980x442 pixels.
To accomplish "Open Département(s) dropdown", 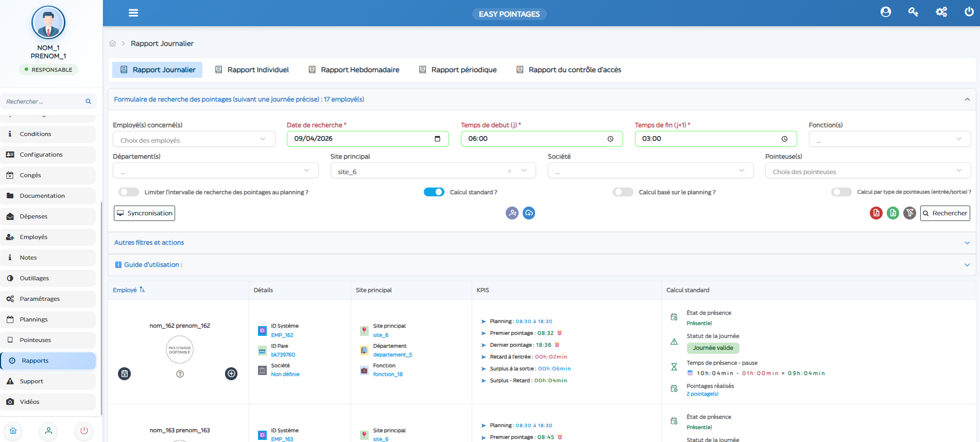I will [x=216, y=171].
